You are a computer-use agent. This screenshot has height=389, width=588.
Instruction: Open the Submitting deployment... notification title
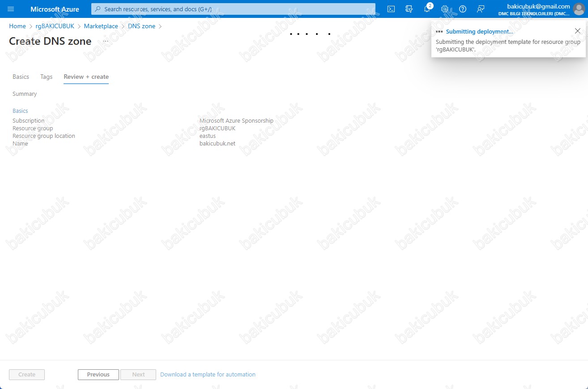pyautogui.click(x=479, y=31)
